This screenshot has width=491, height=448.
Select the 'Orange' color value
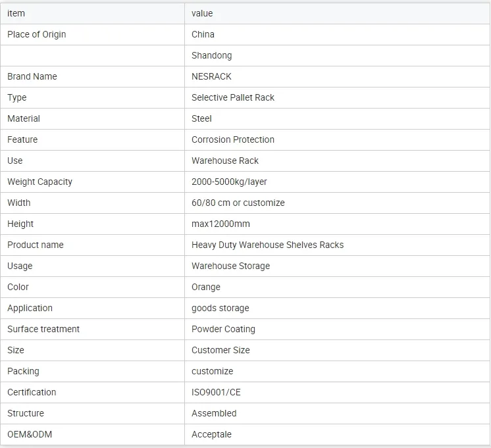[206, 287]
